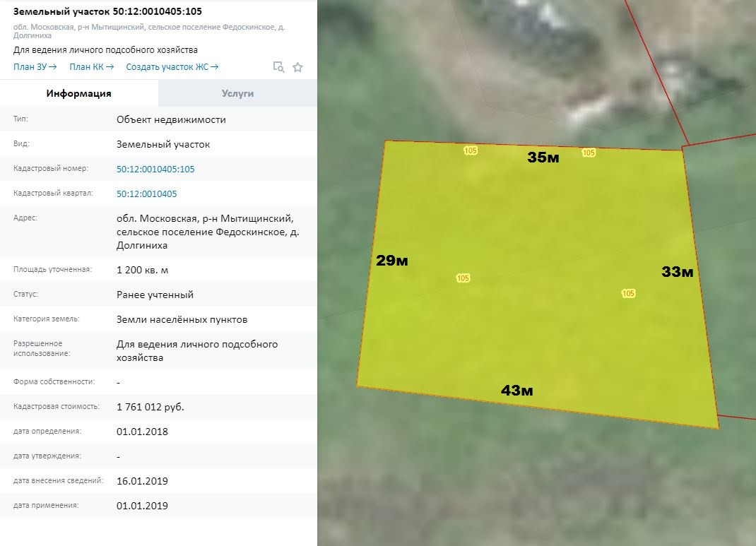Select the heading Земельный участок 50:12:0010405:105
The image size is (756, 546).
pos(107,11)
